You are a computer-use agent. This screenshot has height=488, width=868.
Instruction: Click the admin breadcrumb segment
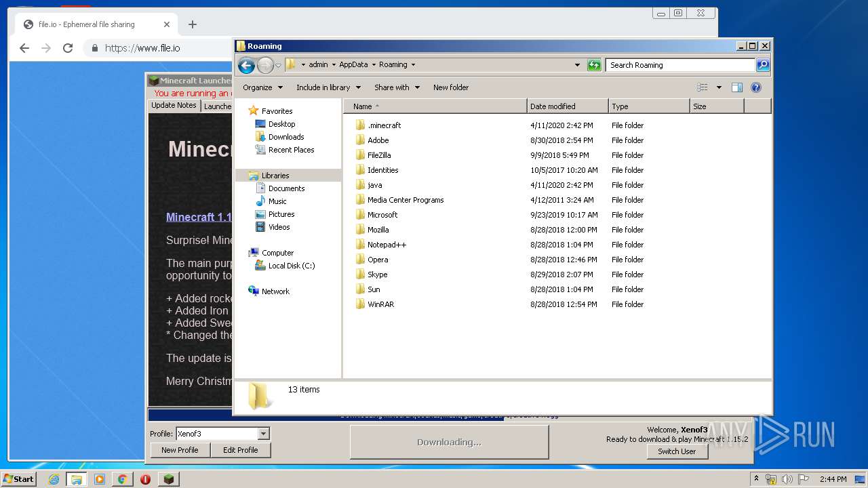(318, 65)
